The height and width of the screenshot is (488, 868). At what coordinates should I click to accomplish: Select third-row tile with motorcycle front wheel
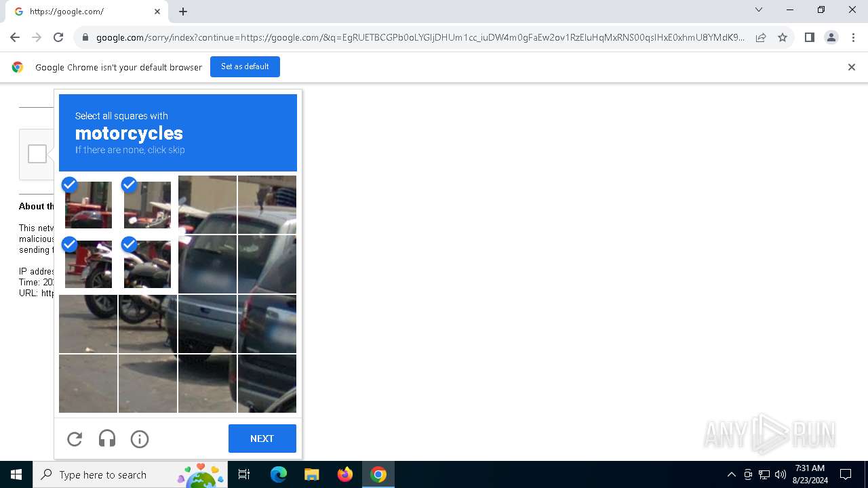point(148,324)
